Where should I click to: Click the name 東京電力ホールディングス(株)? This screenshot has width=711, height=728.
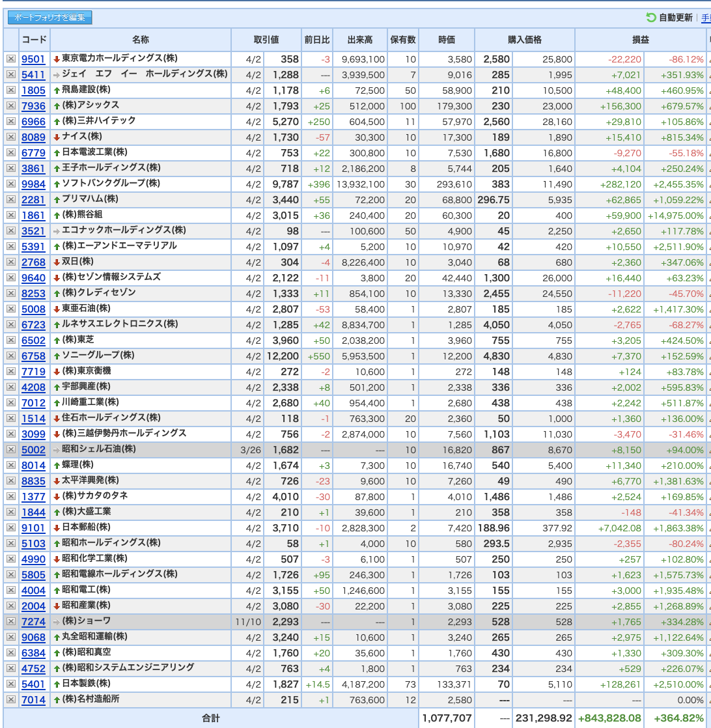[x=120, y=59]
